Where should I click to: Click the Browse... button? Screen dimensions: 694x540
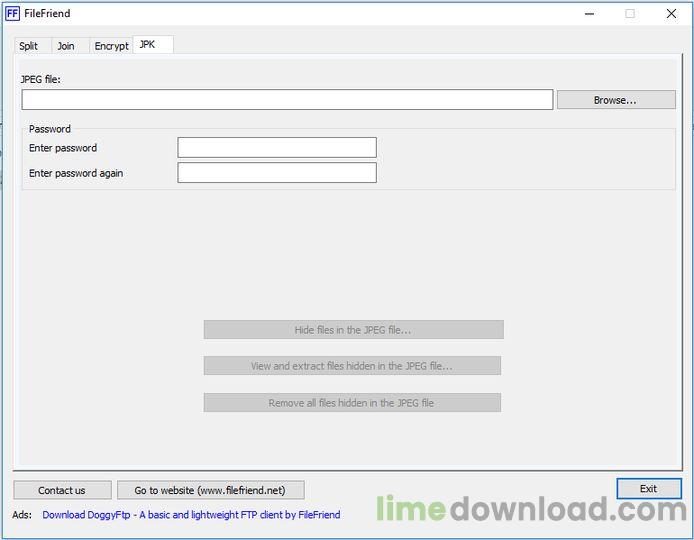[x=616, y=100]
